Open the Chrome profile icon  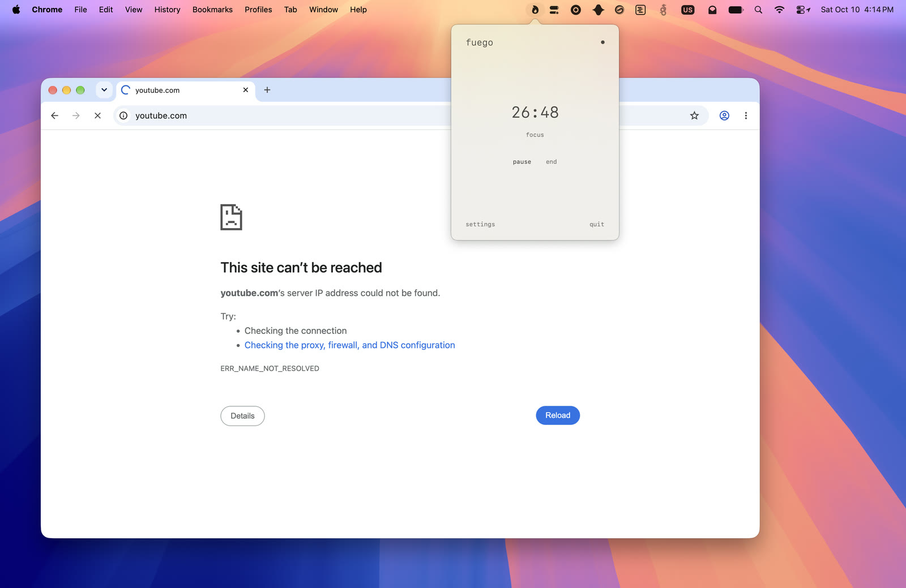click(724, 115)
